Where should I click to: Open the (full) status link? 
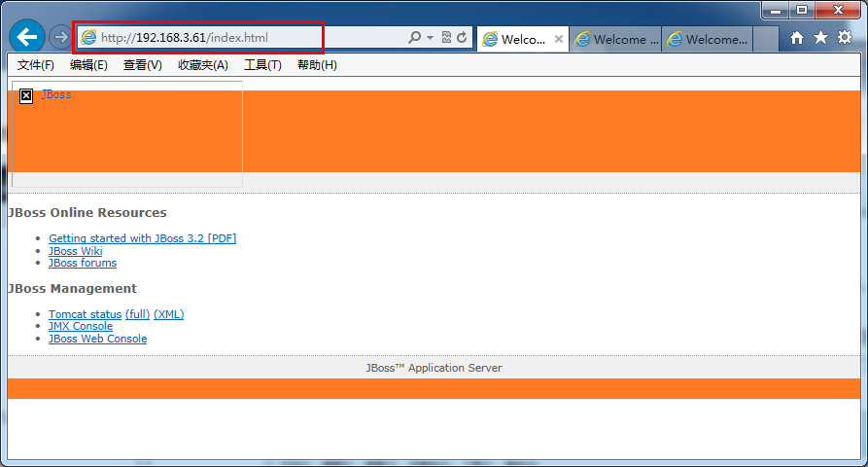(x=137, y=314)
